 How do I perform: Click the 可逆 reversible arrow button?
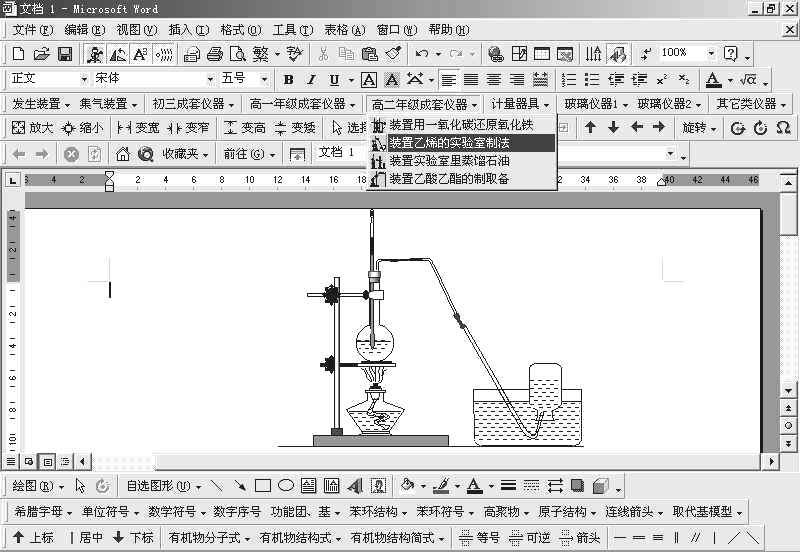[529, 537]
